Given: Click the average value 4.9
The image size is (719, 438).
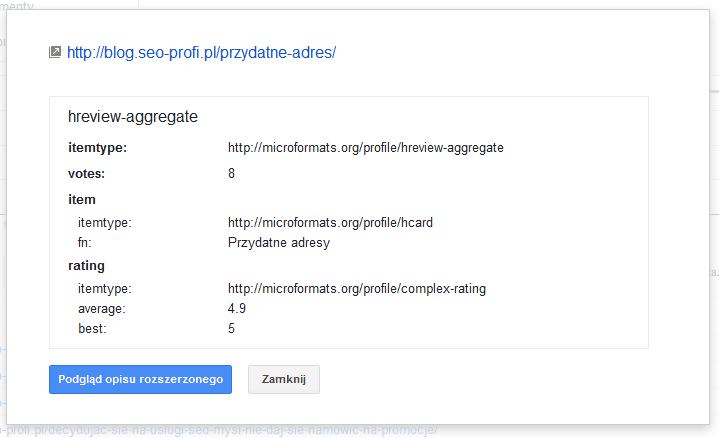Looking at the screenshot, I should click(237, 308).
